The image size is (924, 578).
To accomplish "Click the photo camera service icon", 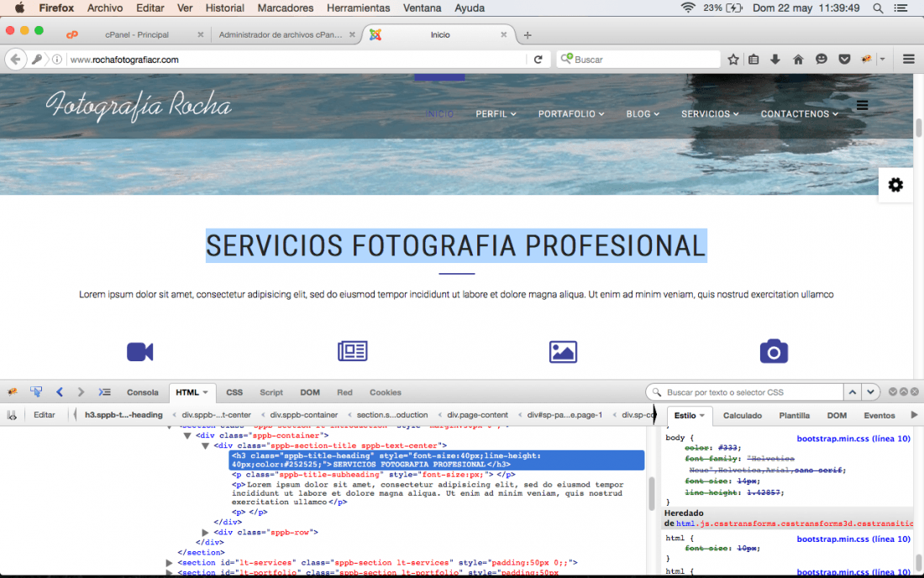I will click(x=774, y=351).
